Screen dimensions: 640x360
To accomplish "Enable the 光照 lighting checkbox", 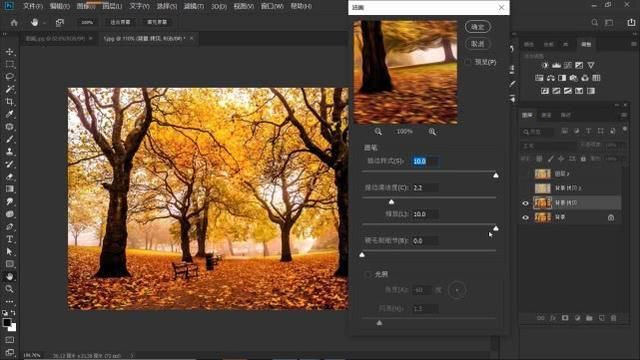I will pyautogui.click(x=368, y=274).
